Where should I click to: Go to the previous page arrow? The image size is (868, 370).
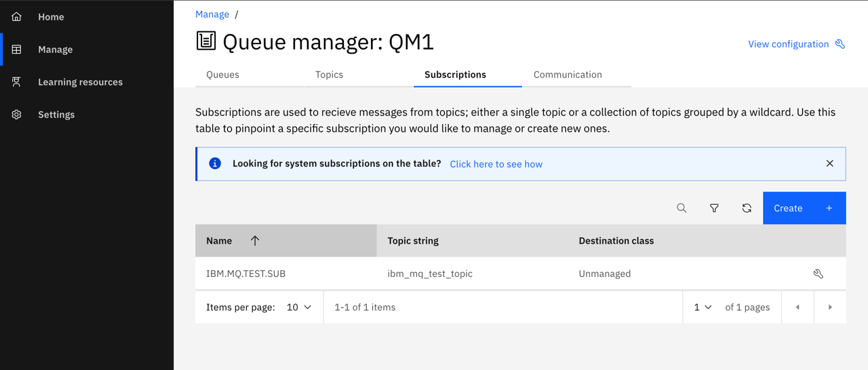coord(797,308)
